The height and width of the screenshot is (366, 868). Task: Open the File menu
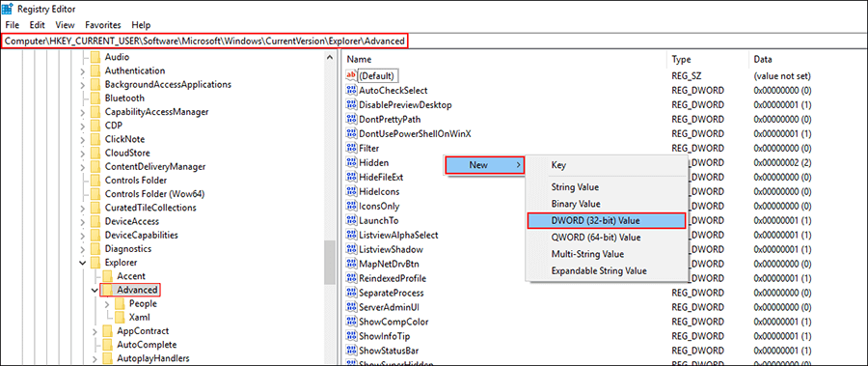pyautogui.click(x=12, y=25)
